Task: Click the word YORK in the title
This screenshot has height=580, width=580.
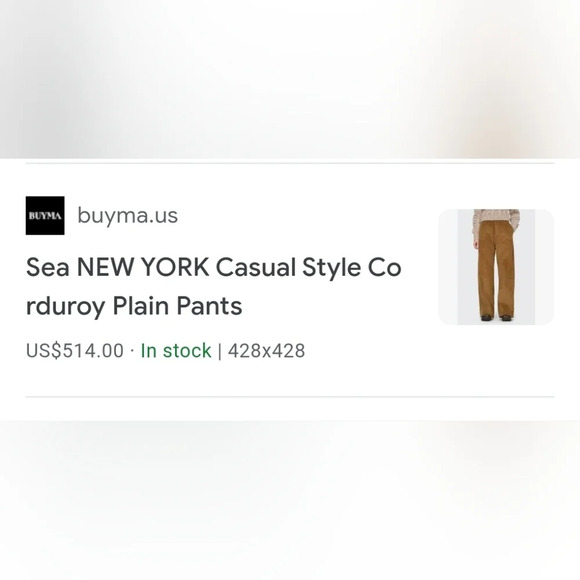Action: point(175,267)
